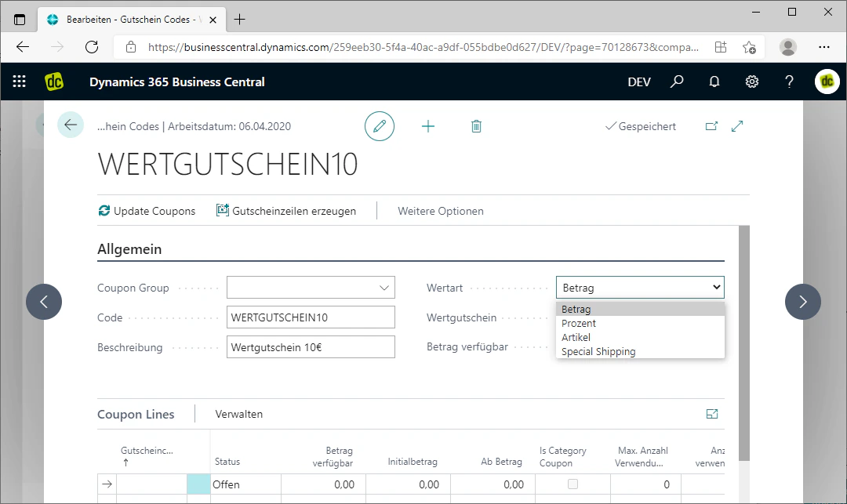Open the browser extensions/apps icon

coord(721,47)
